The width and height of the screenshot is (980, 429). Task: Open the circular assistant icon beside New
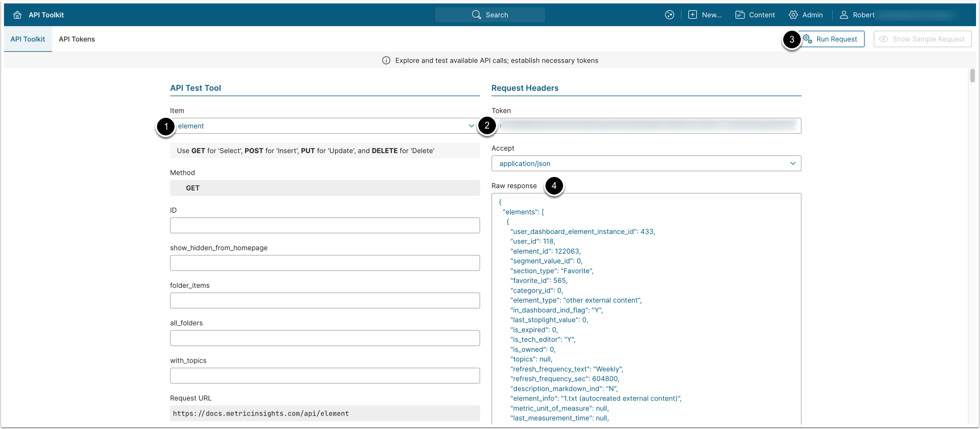(669, 15)
